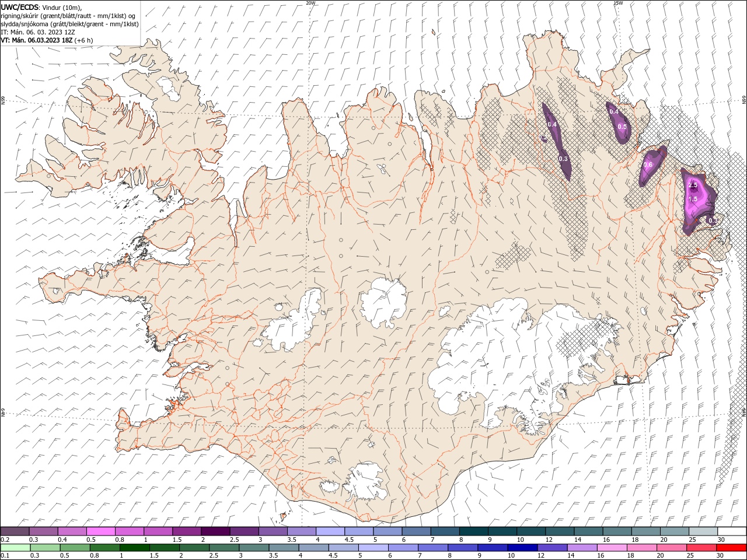
Task: Click the '15W' longitude label
Action: click(x=618, y=3)
